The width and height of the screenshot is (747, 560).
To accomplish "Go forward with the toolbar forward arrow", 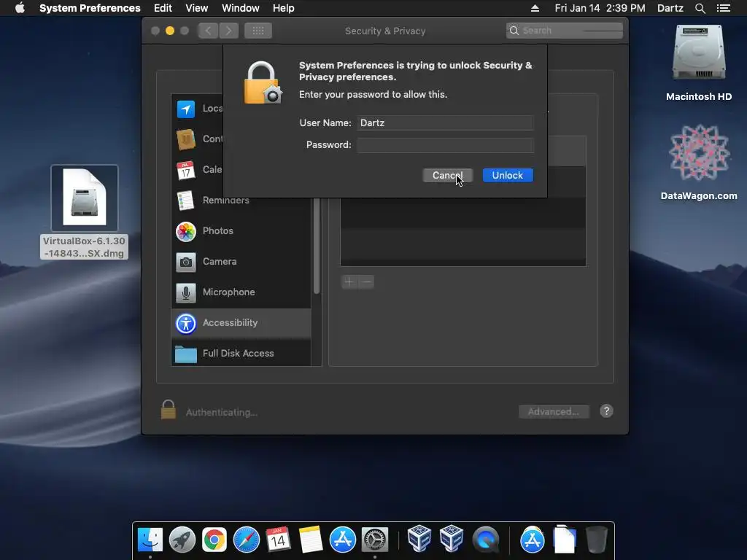I will point(228,31).
